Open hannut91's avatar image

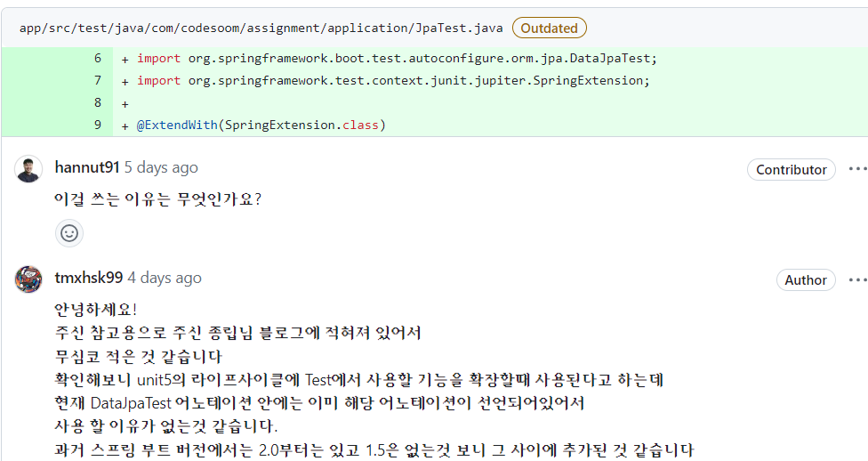(28, 169)
